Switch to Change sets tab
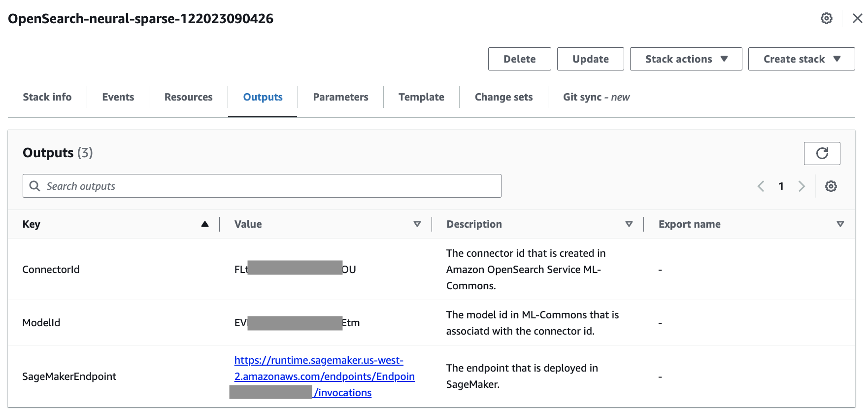868x411 pixels. coord(504,97)
